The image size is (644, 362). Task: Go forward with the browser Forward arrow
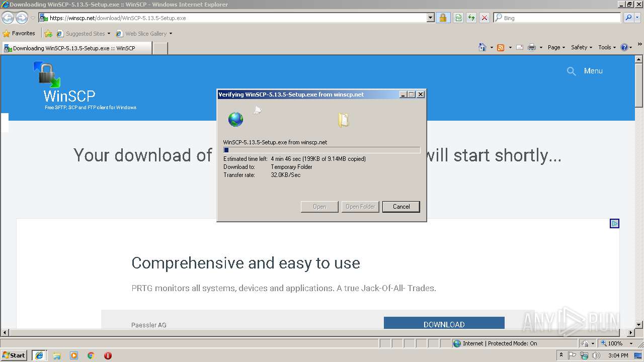pyautogui.click(x=22, y=18)
